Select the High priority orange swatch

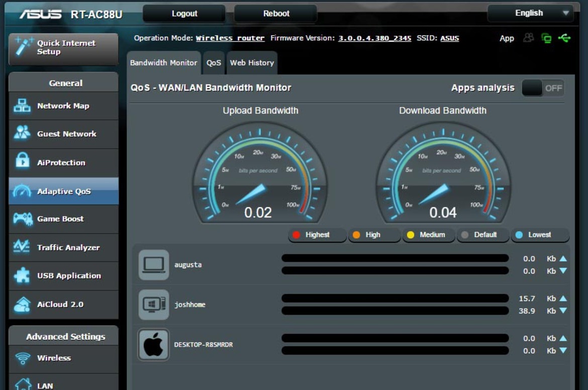pyautogui.click(x=356, y=235)
